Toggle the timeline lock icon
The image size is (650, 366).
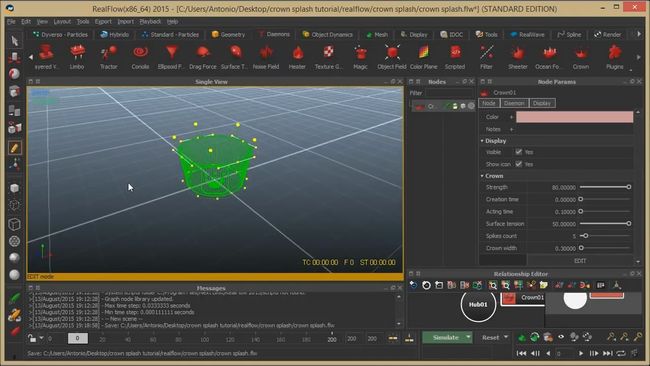point(32,338)
